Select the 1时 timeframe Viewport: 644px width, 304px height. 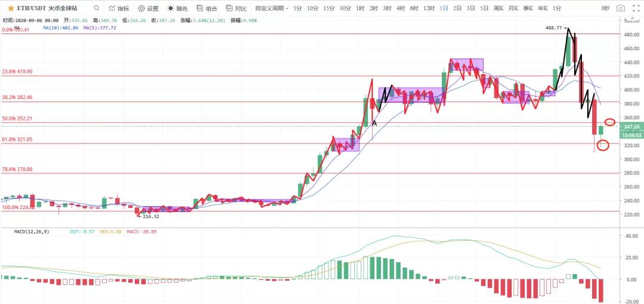[360, 8]
